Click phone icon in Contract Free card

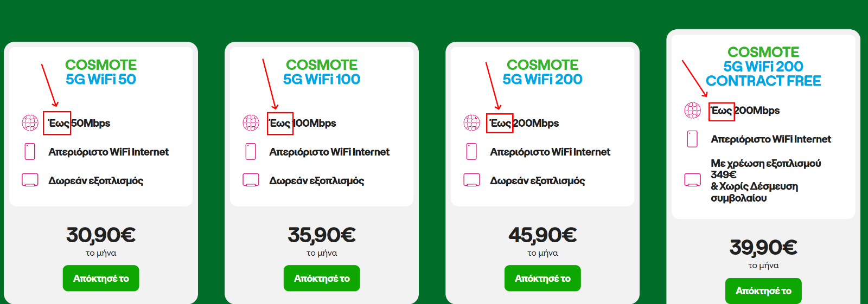point(693,139)
